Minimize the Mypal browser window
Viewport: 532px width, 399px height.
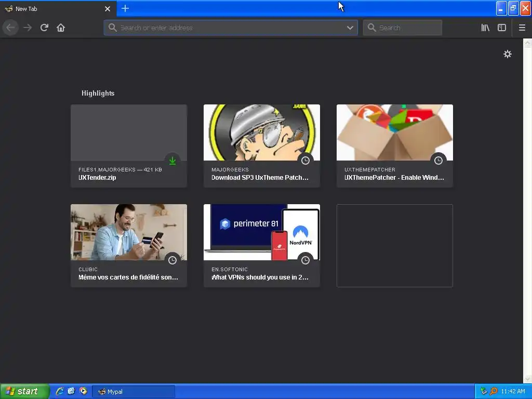click(501, 8)
